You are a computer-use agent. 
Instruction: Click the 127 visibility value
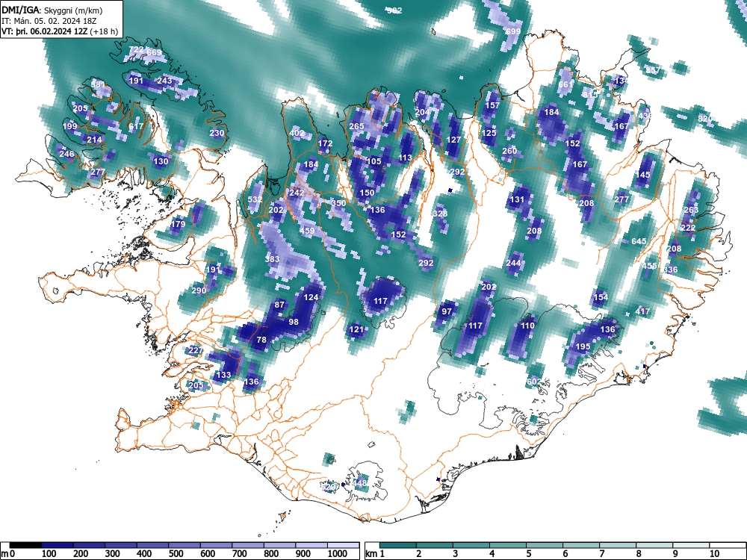coord(454,140)
